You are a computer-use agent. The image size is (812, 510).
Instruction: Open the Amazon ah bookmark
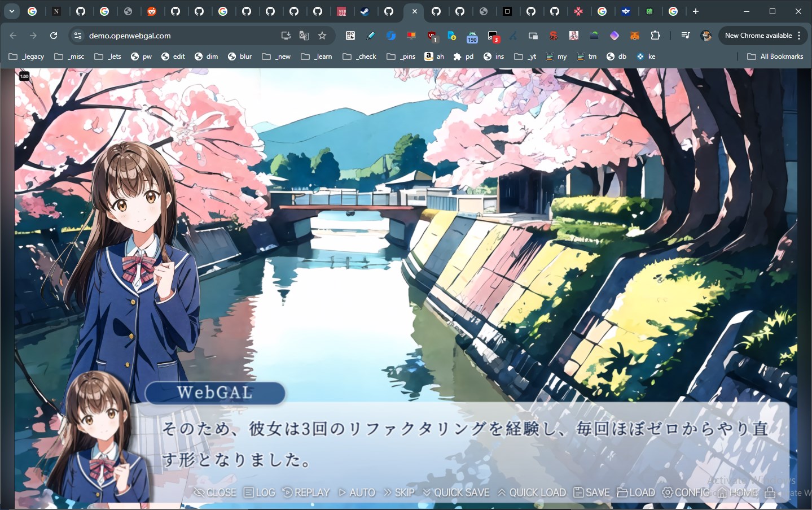434,56
